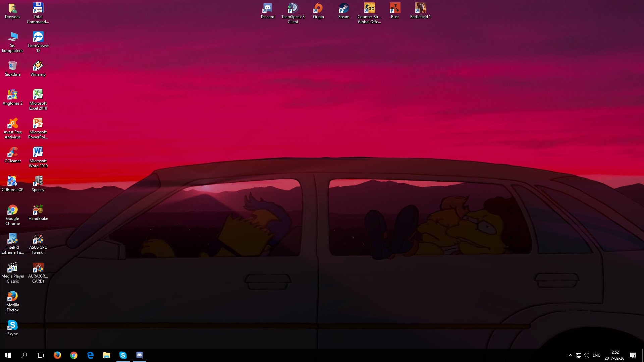This screenshot has width=644, height=362.
Task: Switch to Discord in taskbar
Action: click(140, 355)
